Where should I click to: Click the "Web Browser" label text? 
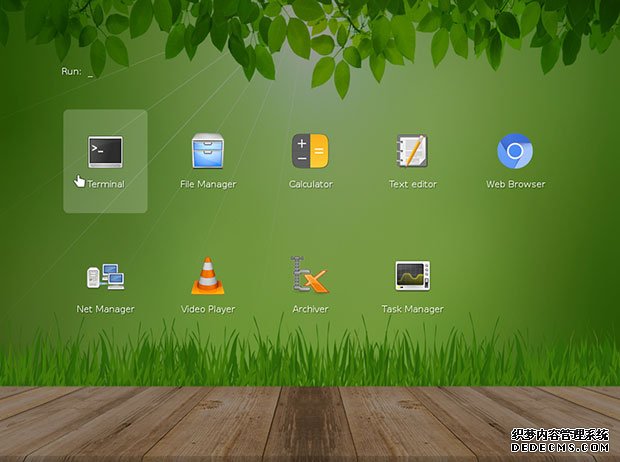coord(516,184)
